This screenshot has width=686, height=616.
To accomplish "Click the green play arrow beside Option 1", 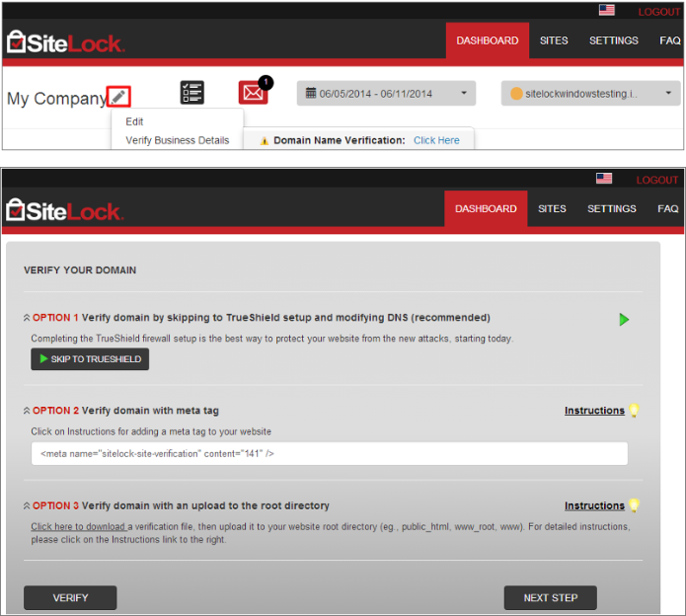I will pos(624,320).
